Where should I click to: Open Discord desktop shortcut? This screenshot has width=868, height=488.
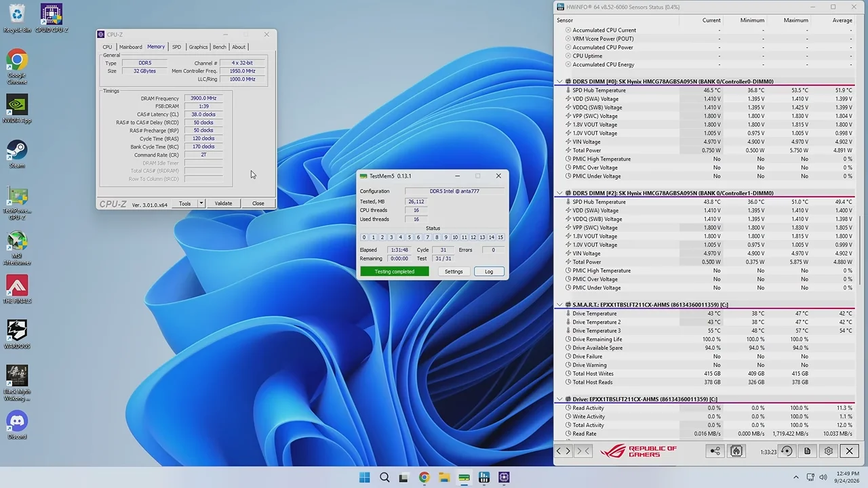coord(17,425)
